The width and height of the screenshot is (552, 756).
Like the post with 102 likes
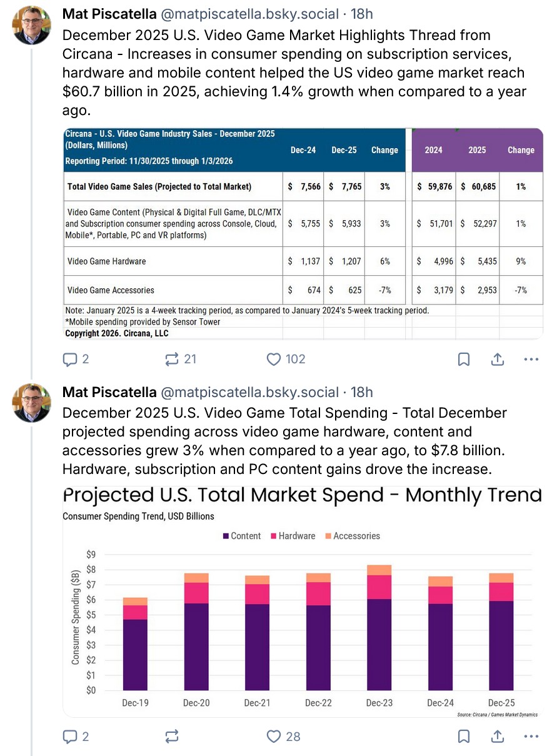[274, 359]
